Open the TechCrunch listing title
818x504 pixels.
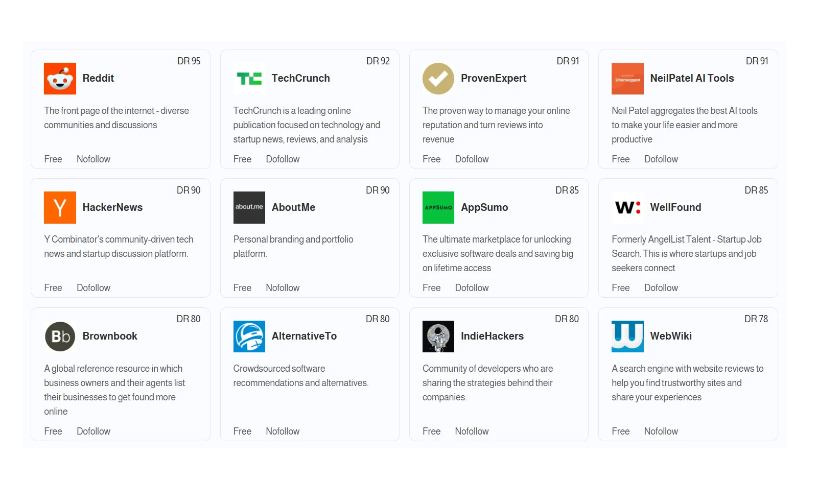pos(300,78)
